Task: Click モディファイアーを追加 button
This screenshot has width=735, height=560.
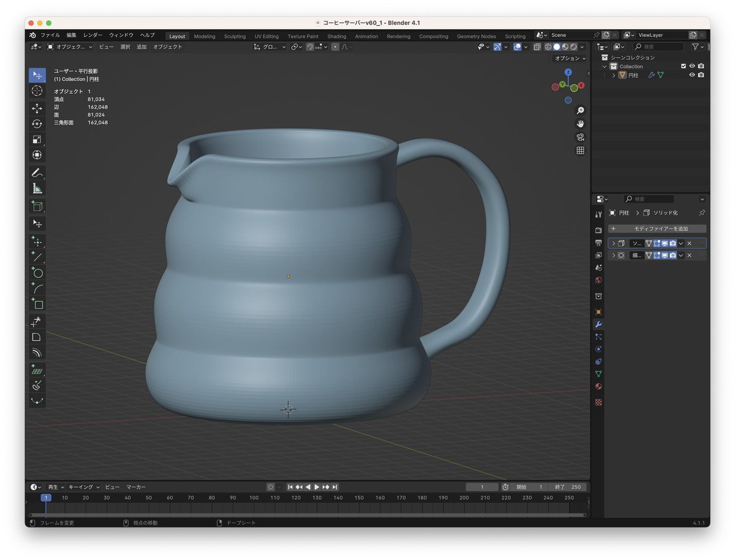Action: (x=657, y=229)
